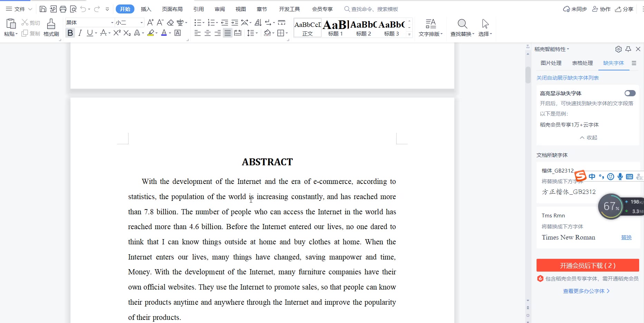This screenshot has height=323, width=644.
Task: Pin the 稻壳智能特性 side panel
Action: pos(628,49)
